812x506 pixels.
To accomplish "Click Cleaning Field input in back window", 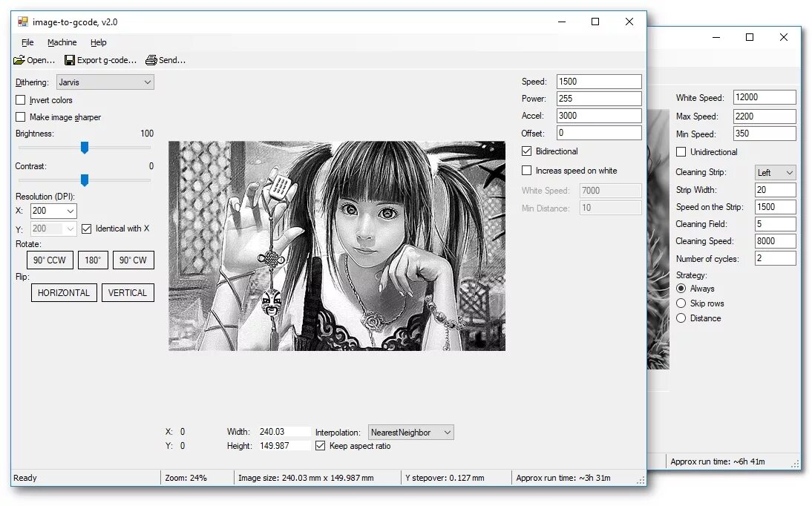I will [775, 224].
